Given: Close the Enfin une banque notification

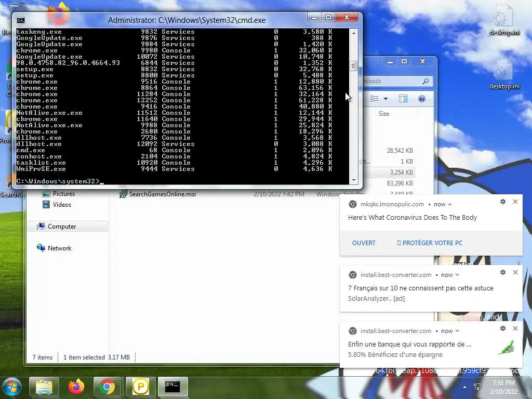Looking at the screenshot, I should 515,328.
